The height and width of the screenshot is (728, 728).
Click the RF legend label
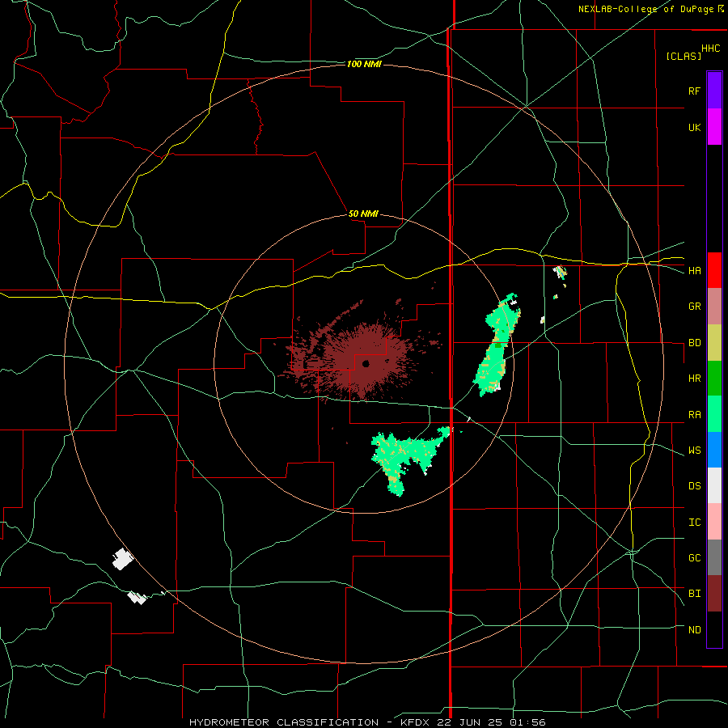point(694,91)
